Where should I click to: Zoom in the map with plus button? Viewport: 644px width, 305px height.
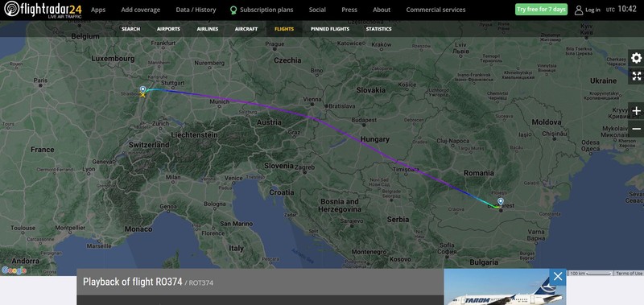click(x=636, y=111)
